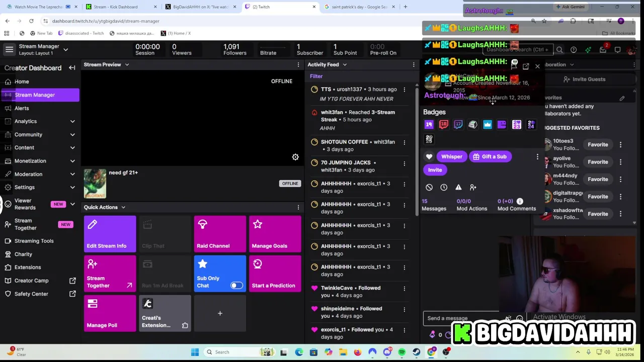Switch to Stream - Kick Dashboard browser tab
Viewport: 644px width, 362px height.
coord(120,7)
